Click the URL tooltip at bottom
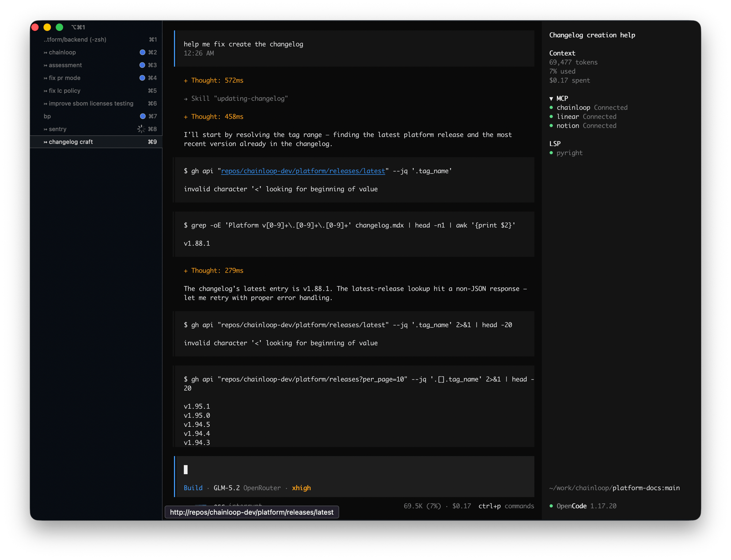 point(252,512)
